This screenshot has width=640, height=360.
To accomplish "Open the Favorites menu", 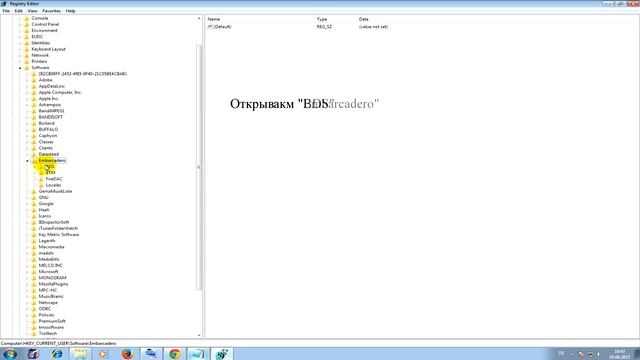I will tap(51, 11).
